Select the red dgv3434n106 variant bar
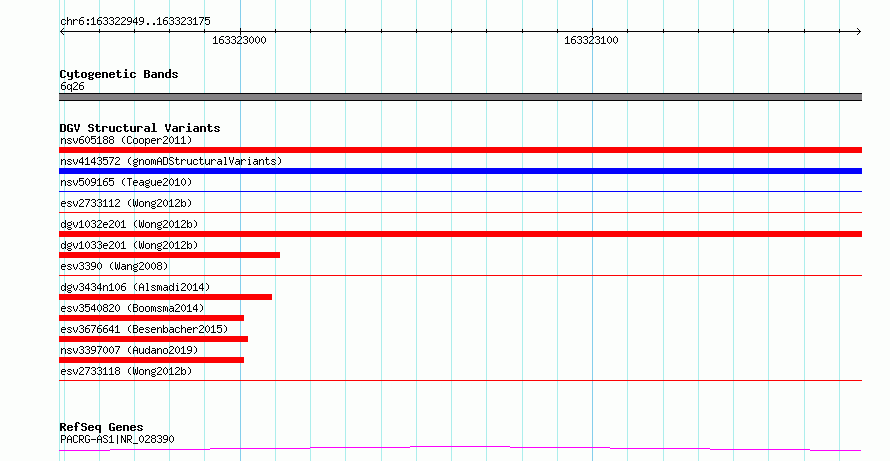The height and width of the screenshot is (461, 890). (x=165, y=297)
